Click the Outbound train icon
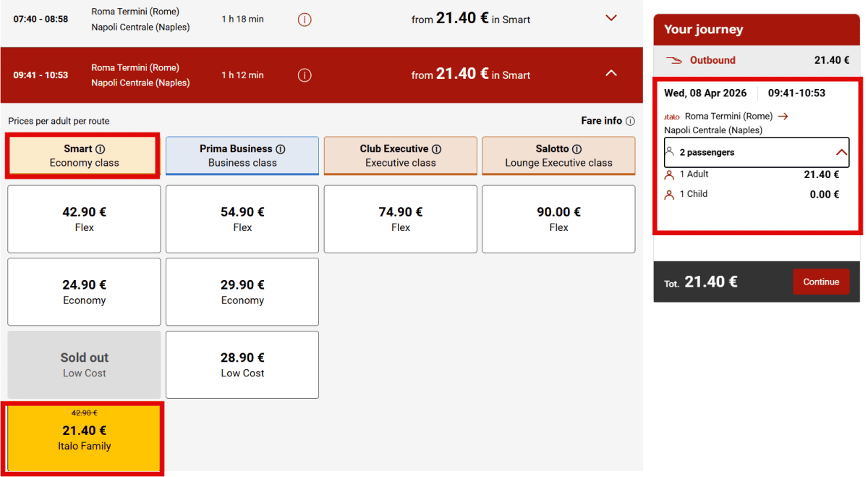 pyautogui.click(x=674, y=60)
